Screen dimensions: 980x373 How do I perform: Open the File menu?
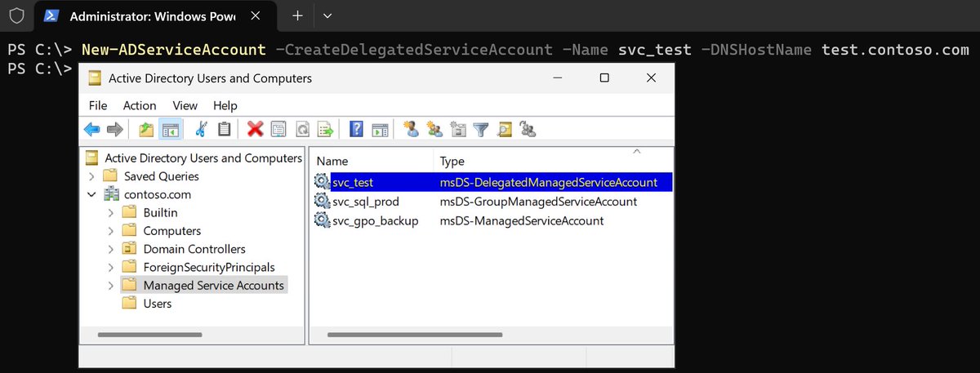[98, 105]
